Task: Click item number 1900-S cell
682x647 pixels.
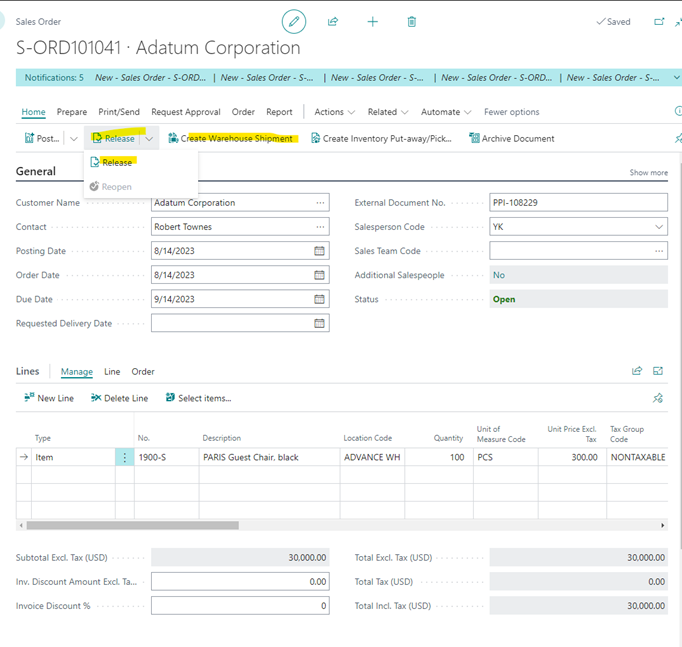Action: (167, 457)
